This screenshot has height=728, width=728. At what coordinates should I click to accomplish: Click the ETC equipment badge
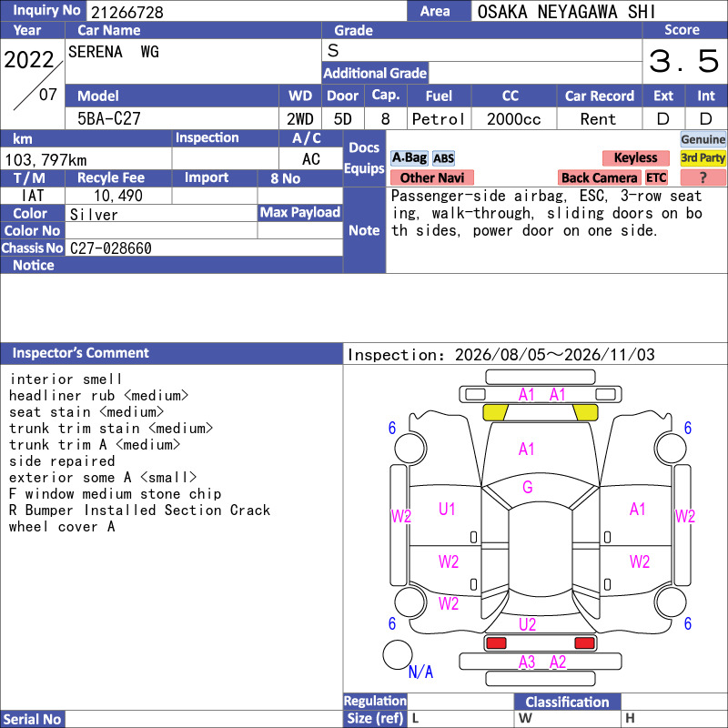[x=656, y=177]
